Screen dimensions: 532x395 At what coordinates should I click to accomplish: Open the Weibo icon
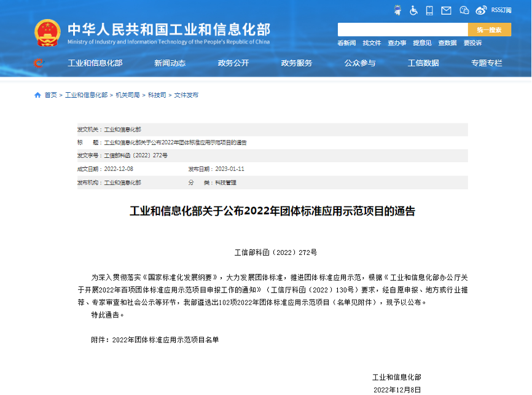pyautogui.click(x=481, y=10)
